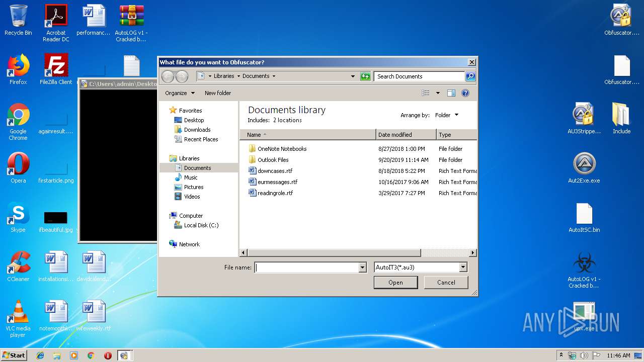Show the preview pane
644x362 pixels.
tap(451, 93)
